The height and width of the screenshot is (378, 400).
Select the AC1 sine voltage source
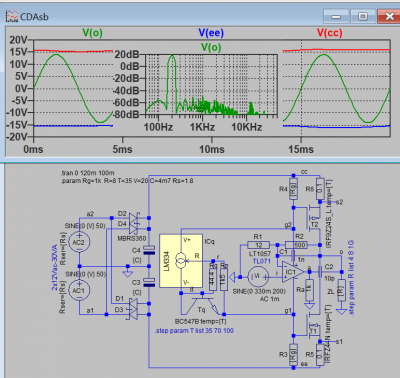tap(79, 291)
